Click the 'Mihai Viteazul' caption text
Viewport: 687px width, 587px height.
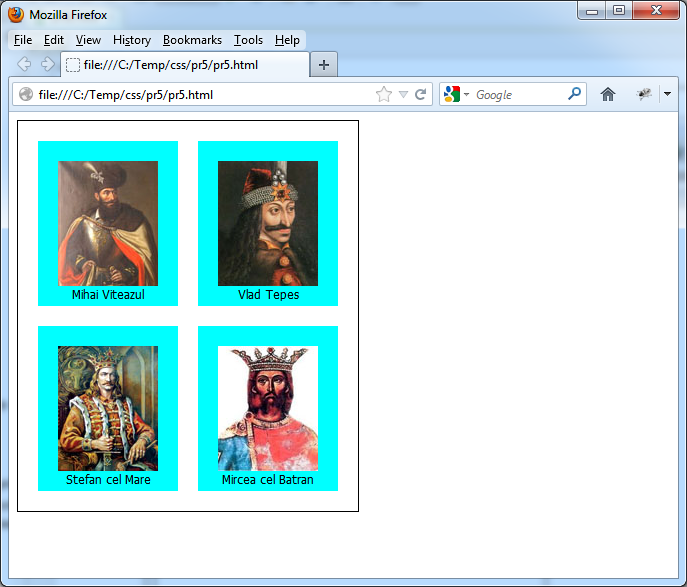[x=108, y=294]
